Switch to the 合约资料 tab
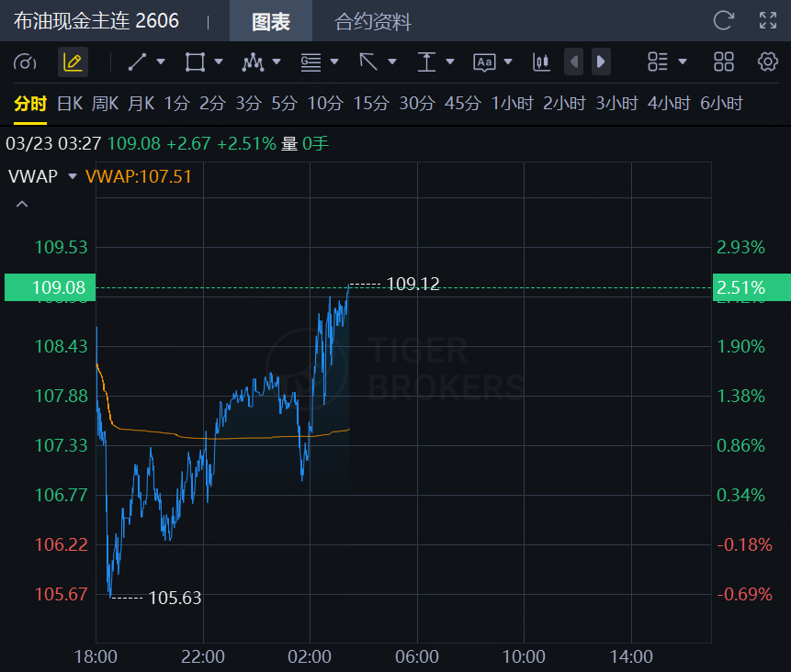791x672 pixels. pos(373,21)
